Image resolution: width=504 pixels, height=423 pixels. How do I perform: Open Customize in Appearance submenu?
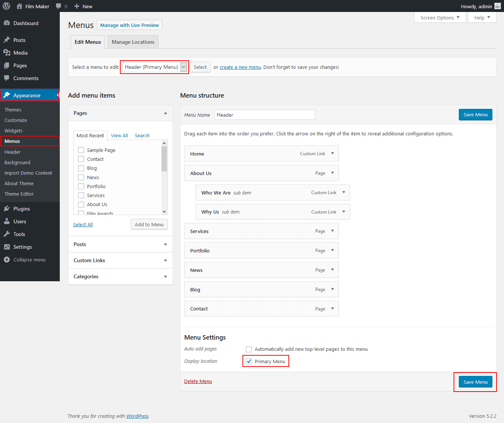point(16,120)
